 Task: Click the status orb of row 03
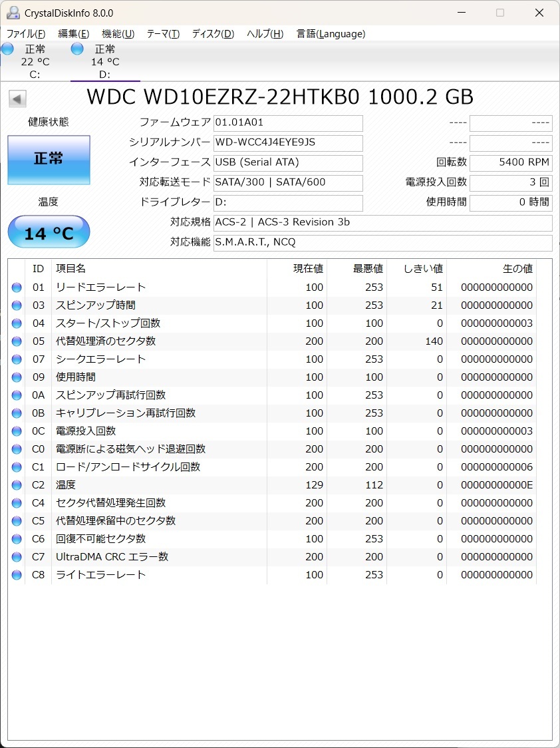[17, 305]
